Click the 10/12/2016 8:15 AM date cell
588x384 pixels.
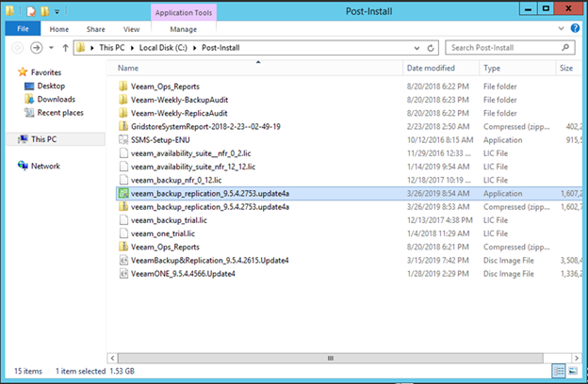click(x=440, y=140)
